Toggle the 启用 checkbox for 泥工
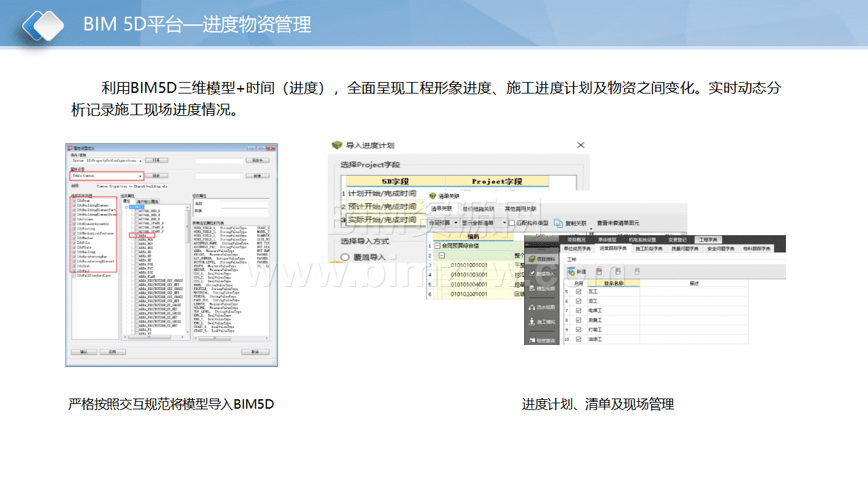This screenshot has height=488, width=868. 578,301
